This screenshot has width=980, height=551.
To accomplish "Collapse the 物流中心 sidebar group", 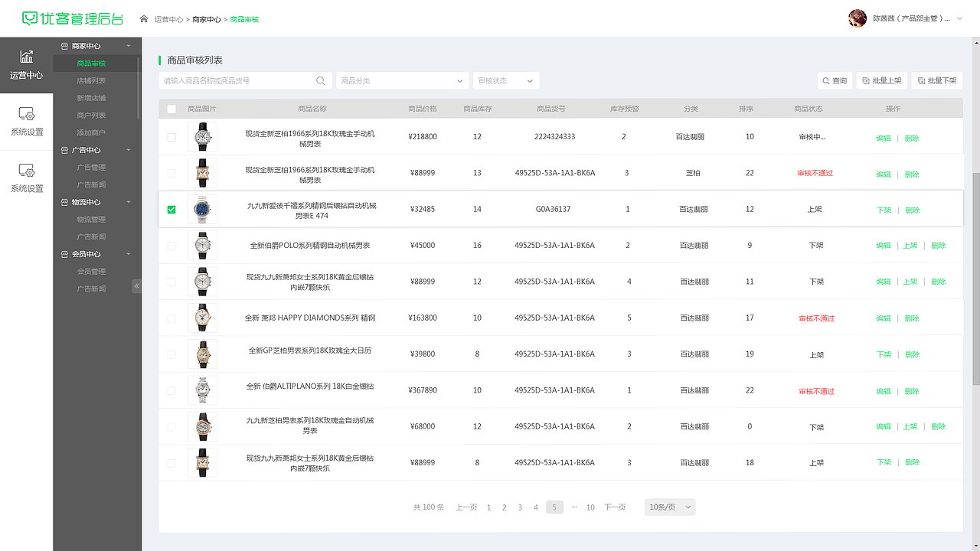I will (129, 202).
